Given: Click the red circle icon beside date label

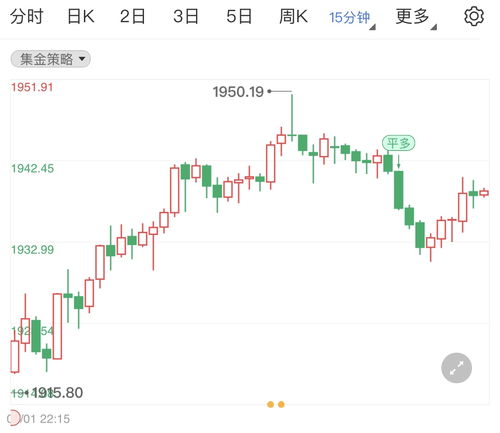Looking at the screenshot, I should tap(13, 418).
